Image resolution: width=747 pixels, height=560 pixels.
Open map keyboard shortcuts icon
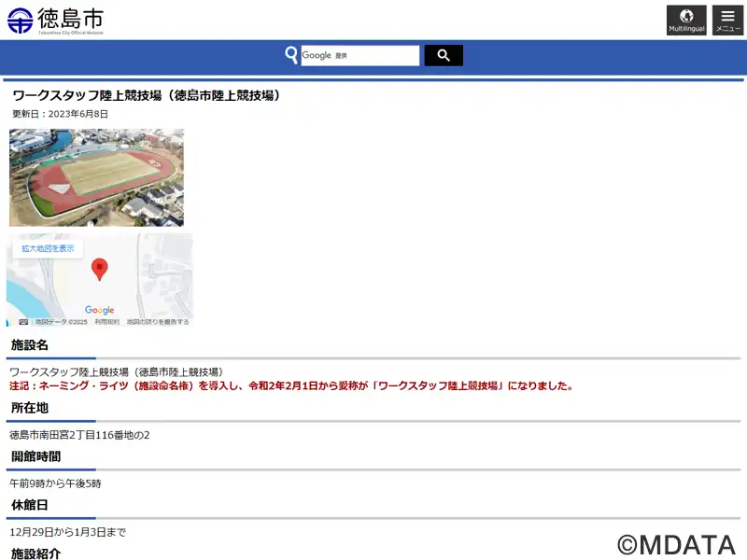click(x=23, y=322)
